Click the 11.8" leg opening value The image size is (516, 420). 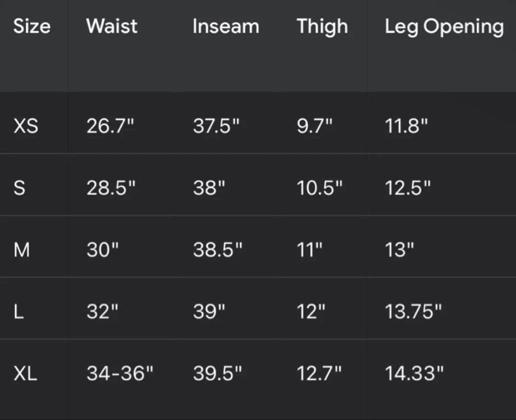click(x=406, y=126)
